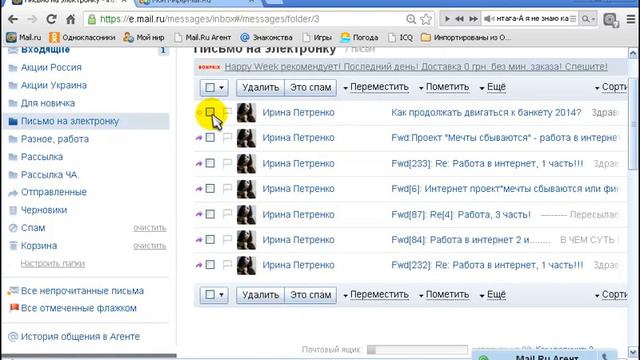Click the bottom Удалить button
640x360 pixels.
260,295
